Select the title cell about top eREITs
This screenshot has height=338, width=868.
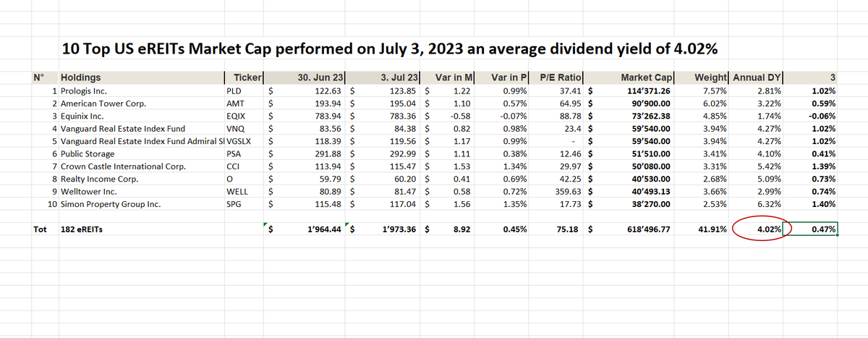point(389,48)
